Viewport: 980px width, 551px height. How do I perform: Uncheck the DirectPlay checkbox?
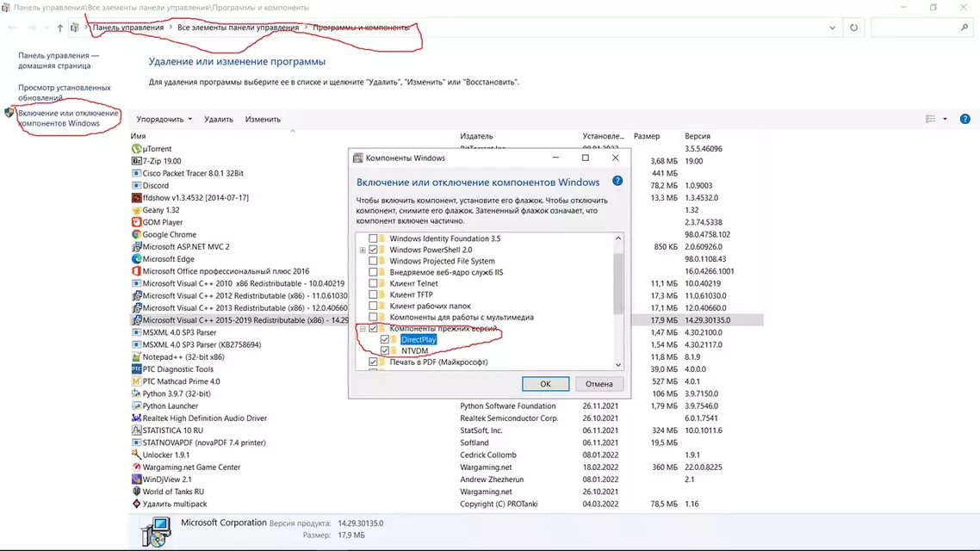tap(384, 340)
